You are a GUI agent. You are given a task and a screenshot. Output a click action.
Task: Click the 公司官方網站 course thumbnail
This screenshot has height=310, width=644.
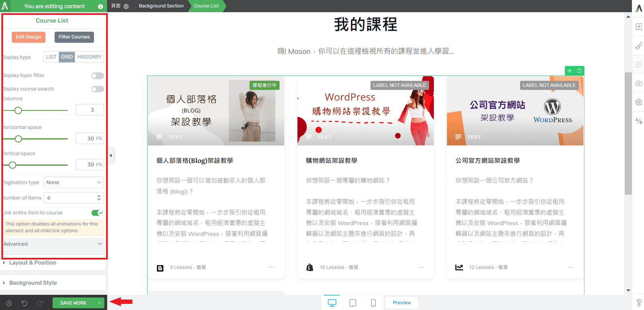[515, 111]
